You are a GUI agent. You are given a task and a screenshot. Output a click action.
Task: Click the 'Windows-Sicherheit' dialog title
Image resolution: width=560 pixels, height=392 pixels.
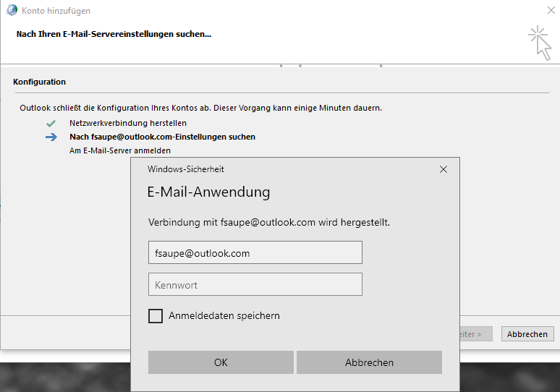pyautogui.click(x=186, y=169)
